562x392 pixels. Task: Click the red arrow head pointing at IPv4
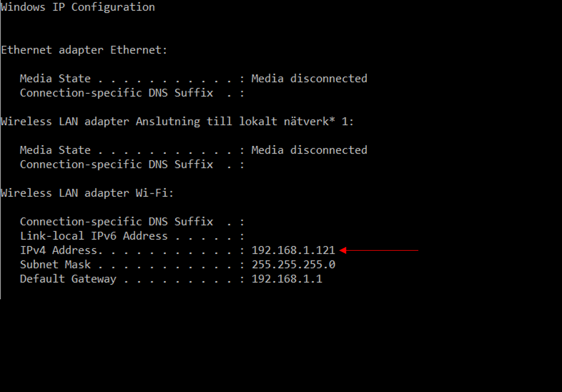343,250
